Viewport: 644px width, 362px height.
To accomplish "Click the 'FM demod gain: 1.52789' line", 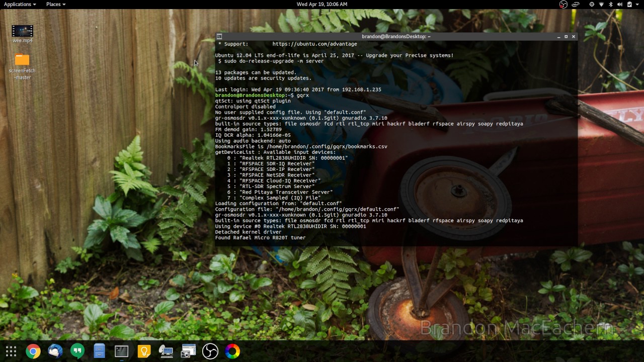I will pos(249,130).
